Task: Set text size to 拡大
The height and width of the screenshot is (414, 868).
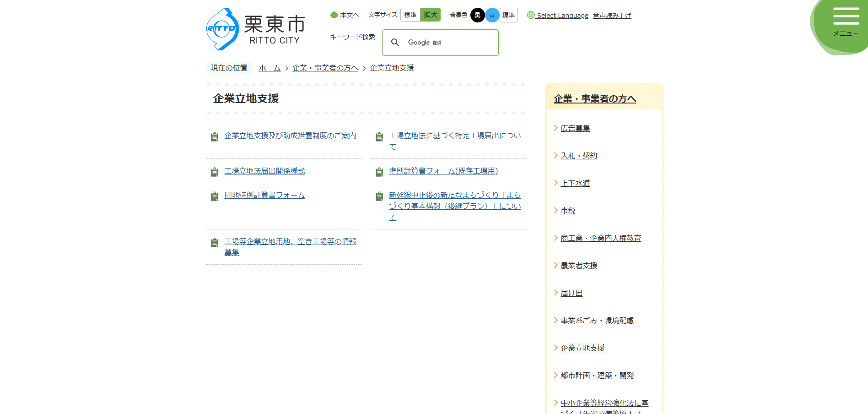Action: pyautogui.click(x=431, y=15)
